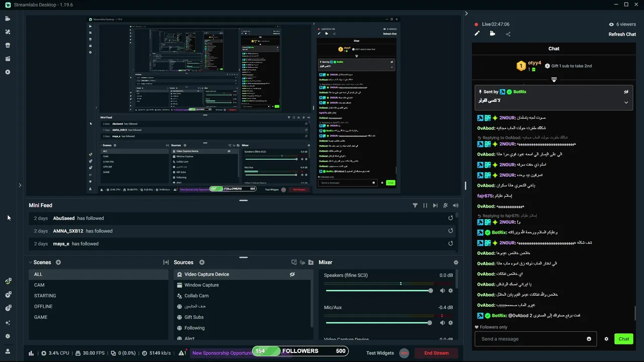Replay AMNA_SXB12 follow alert
Image resolution: width=644 pixels, height=362 pixels.
(451, 231)
